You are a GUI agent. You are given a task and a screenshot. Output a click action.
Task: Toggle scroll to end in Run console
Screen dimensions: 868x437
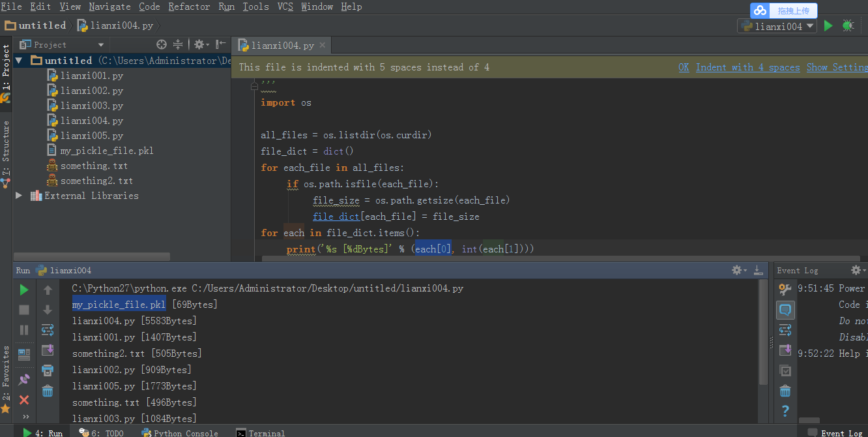pyautogui.click(x=48, y=350)
